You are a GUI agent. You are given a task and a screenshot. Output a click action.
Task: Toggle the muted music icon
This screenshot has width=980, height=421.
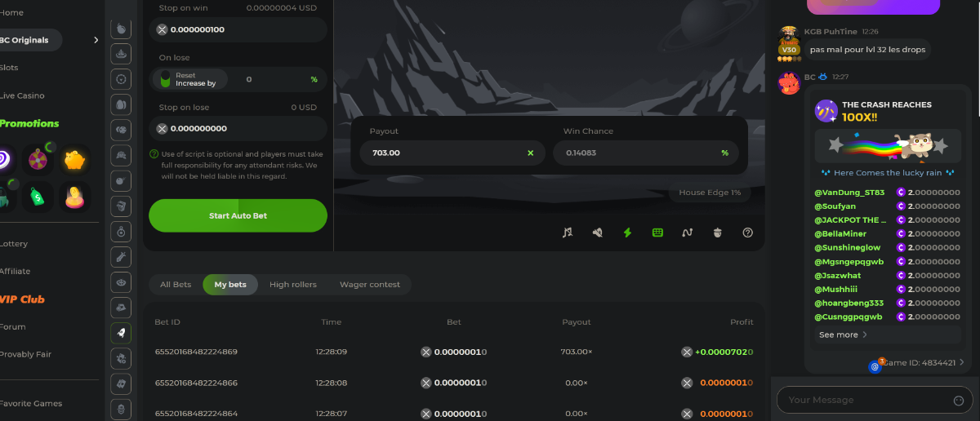(x=568, y=233)
